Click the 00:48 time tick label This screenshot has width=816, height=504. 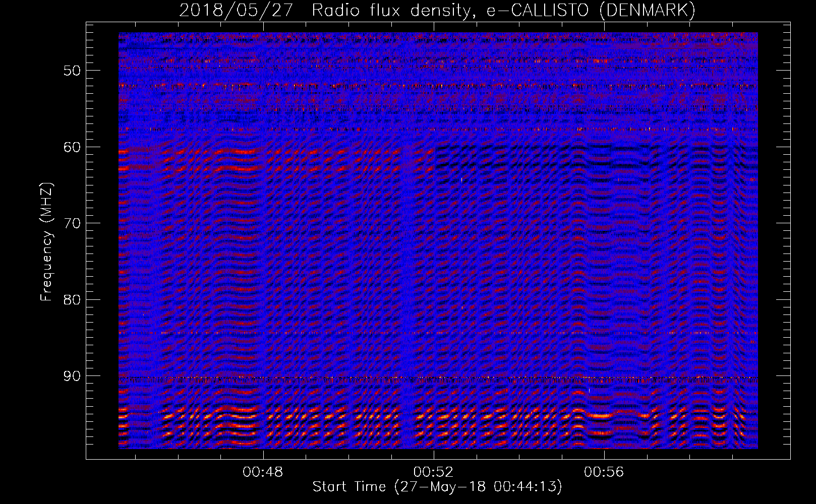pyautogui.click(x=263, y=472)
